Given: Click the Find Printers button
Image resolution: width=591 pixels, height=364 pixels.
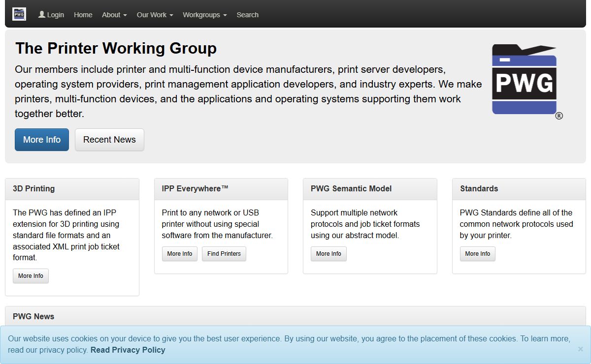Looking at the screenshot, I should [x=224, y=254].
